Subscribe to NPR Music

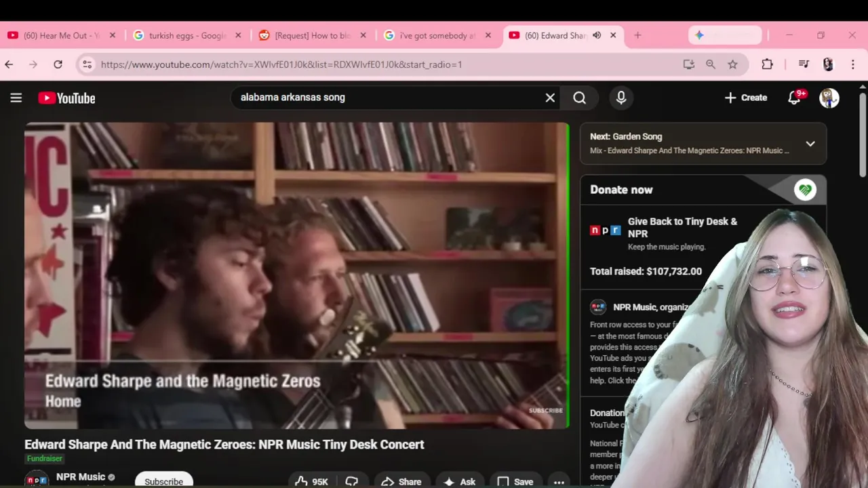click(163, 481)
